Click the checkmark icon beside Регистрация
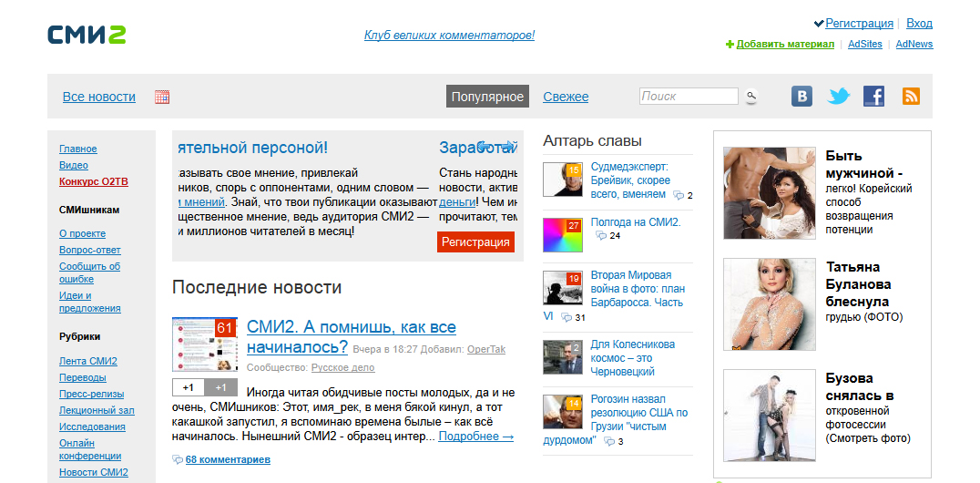The width and height of the screenshot is (980, 483). tap(819, 24)
